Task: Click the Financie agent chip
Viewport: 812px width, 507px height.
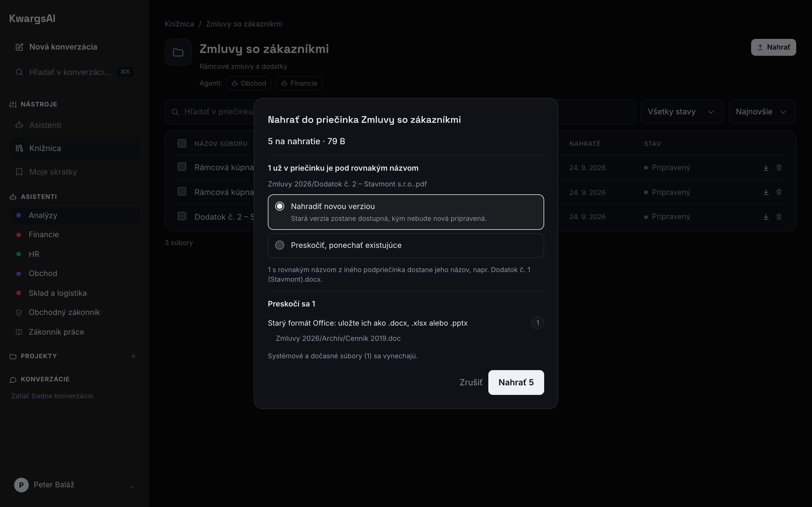Action: pyautogui.click(x=299, y=83)
